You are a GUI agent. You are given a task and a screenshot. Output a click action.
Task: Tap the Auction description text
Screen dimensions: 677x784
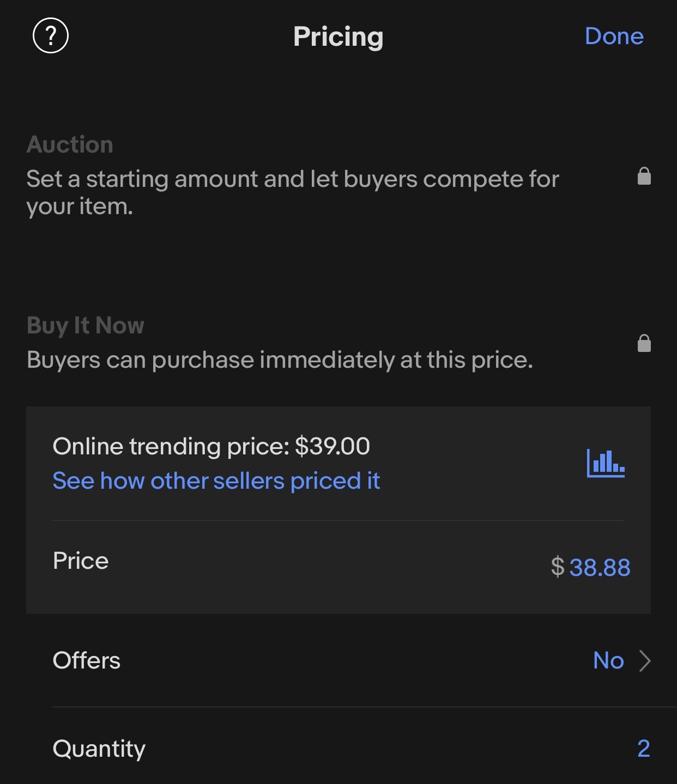293,192
